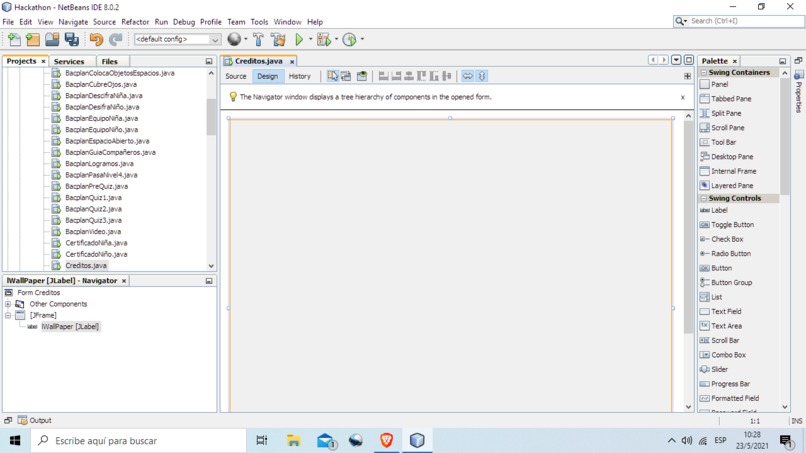Open File Explorer from the taskbar
This screenshot has height=453, width=806.
[x=294, y=441]
